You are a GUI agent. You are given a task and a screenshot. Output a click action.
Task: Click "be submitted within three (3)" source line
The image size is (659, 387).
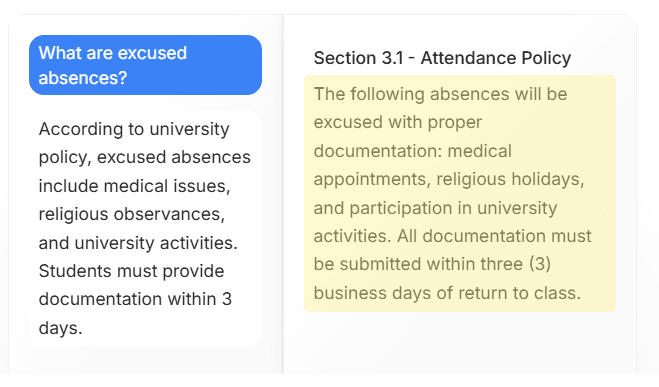pos(432,264)
